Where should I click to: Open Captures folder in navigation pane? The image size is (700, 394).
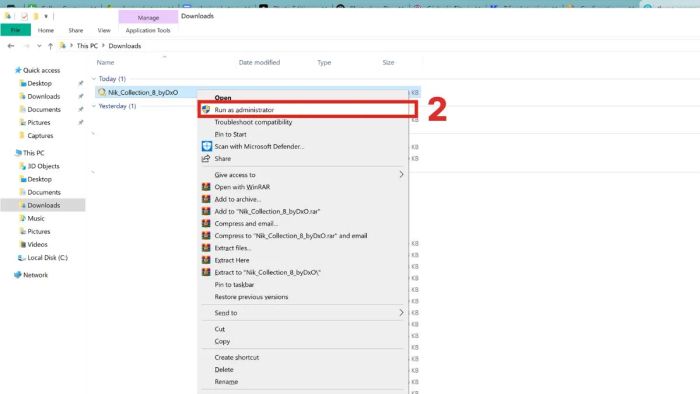click(40, 136)
